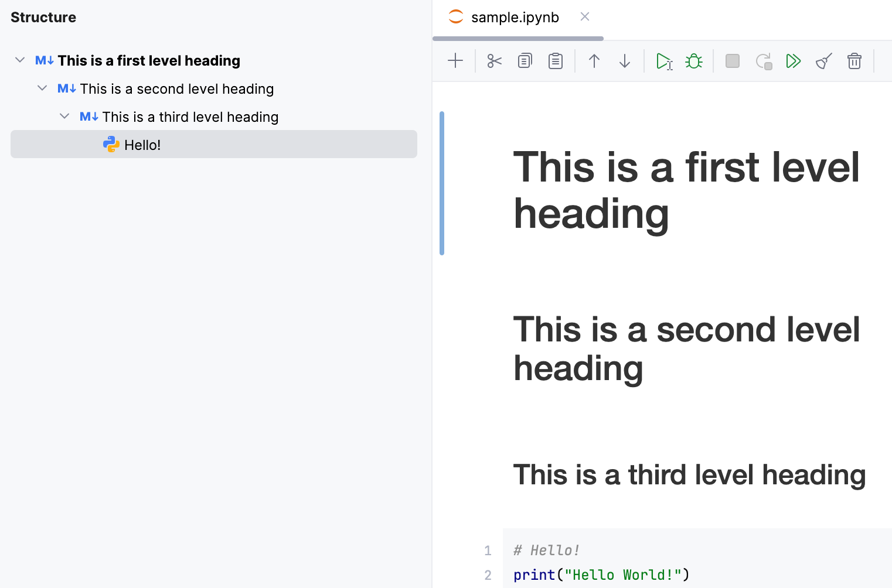Cut the selected cell
Screen dimensions: 892x588
point(494,60)
